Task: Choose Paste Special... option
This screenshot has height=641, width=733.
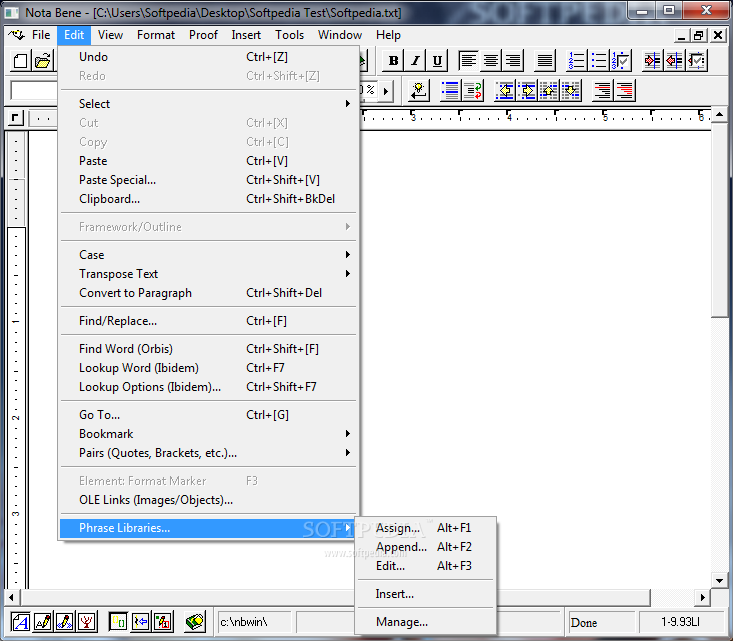Action: [208, 180]
